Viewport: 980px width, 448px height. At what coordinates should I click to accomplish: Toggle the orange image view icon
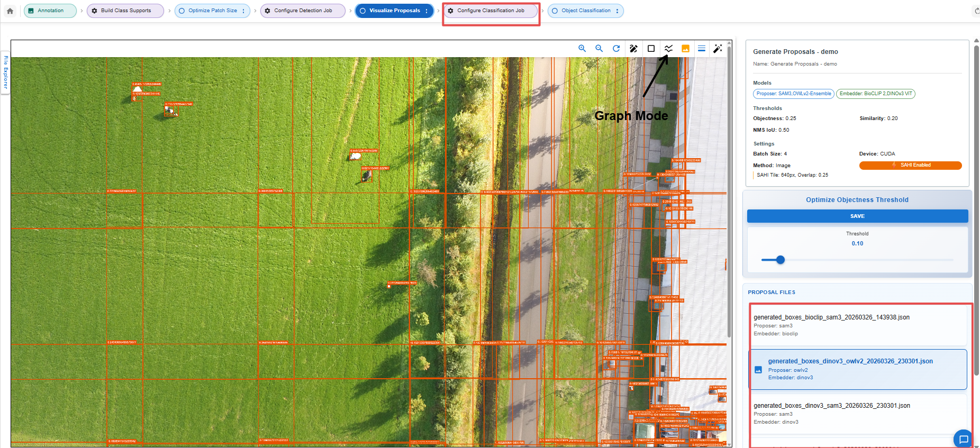[x=685, y=48]
